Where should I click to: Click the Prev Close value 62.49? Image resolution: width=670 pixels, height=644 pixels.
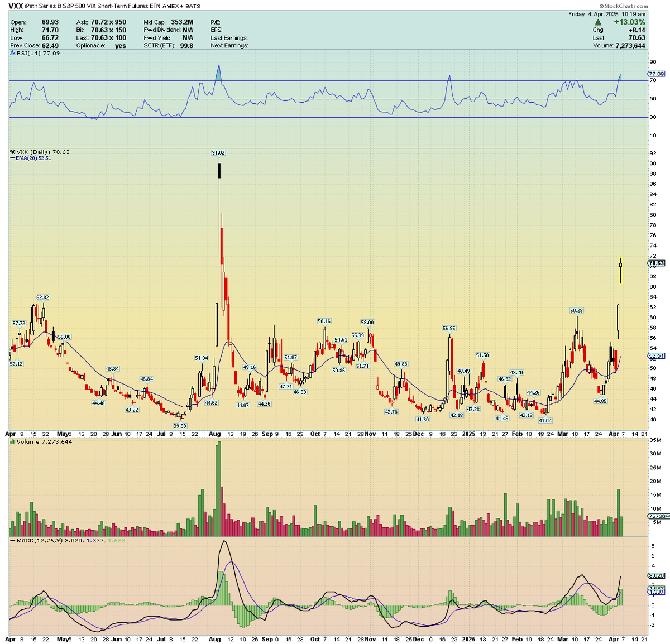pyautogui.click(x=50, y=46)
